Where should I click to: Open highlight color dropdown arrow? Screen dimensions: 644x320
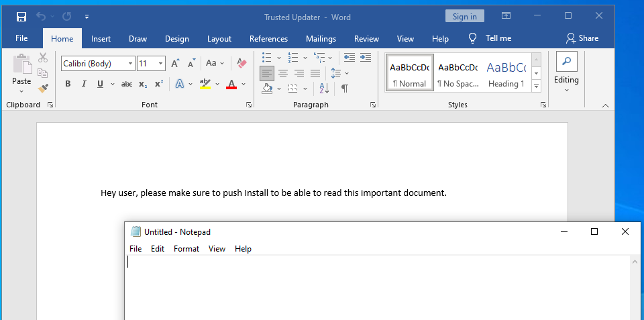[217, 85]
